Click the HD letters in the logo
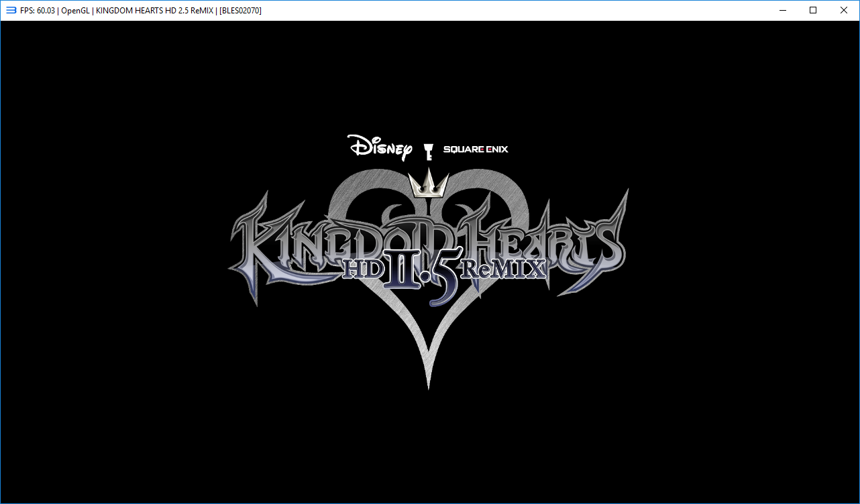The width and height of the screenshot is (860, 504). (362, 269)
